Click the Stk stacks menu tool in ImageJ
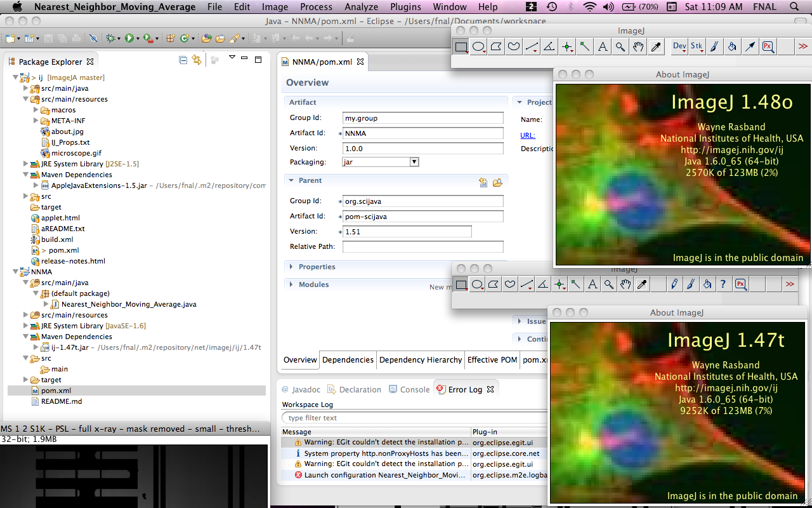The width and height of the screenshot is (812, 508). pos(697,46)
